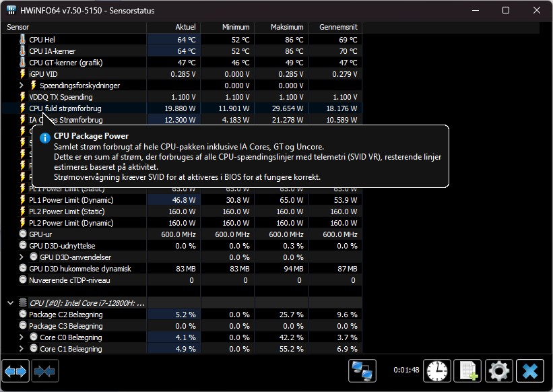The image size is (553, 392).
Task: Open the network remote monitoring icon
Action: click(x=362, y=370)
